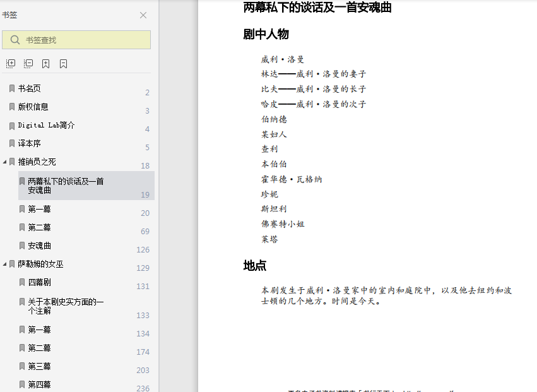Image resolution: width=537 pixels, height=392 pixels.
Task: Click page number 18 in bookmark list
Action: 145,166
